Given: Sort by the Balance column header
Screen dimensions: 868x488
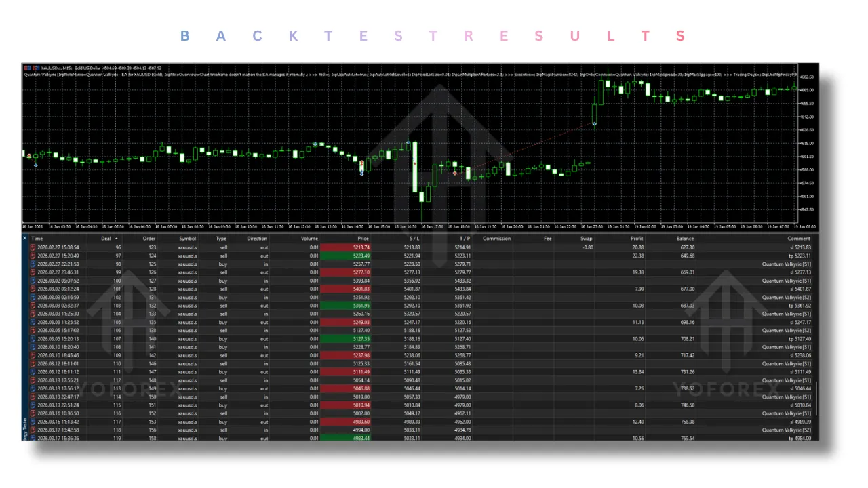Looking at the screenshot, I should click(x=685, y=239).
